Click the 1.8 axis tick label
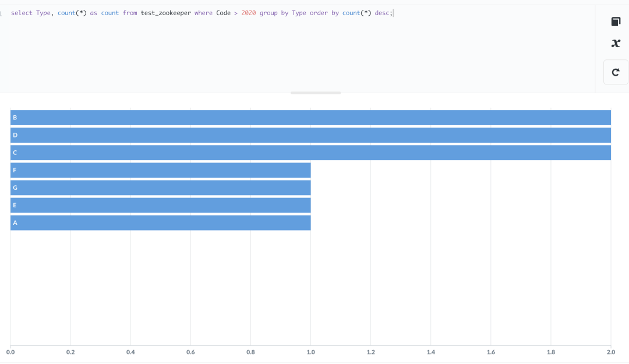 (551, 352)
